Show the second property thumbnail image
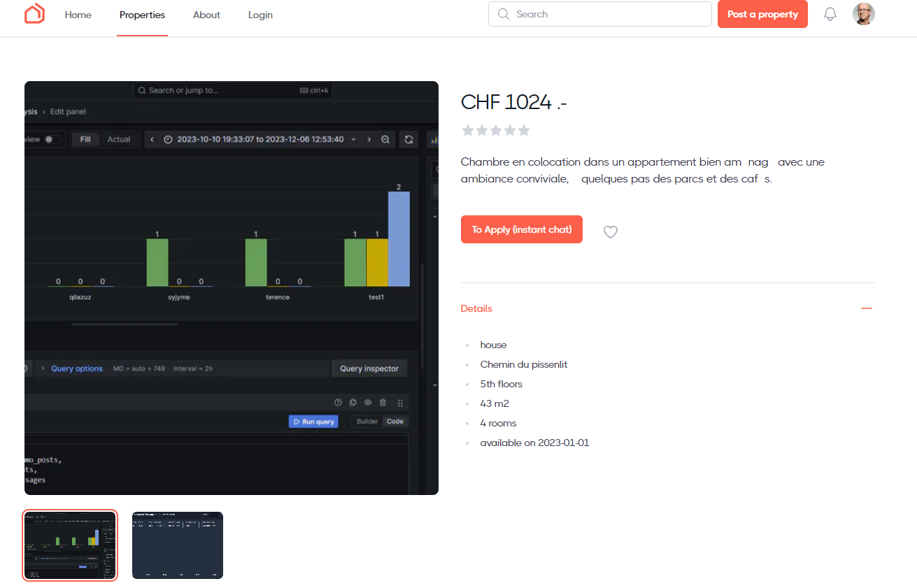This screenshot has height=588, width=917. coord(178,545)
